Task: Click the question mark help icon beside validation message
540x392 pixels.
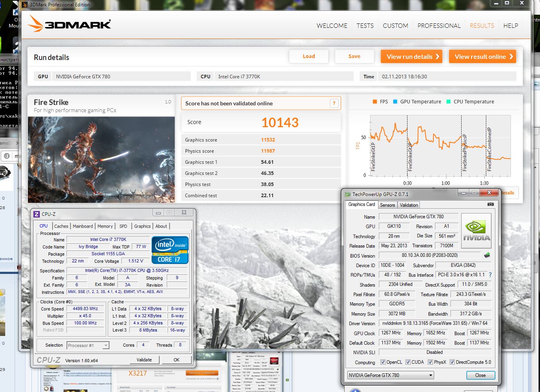Action: (x=334, y=103)
